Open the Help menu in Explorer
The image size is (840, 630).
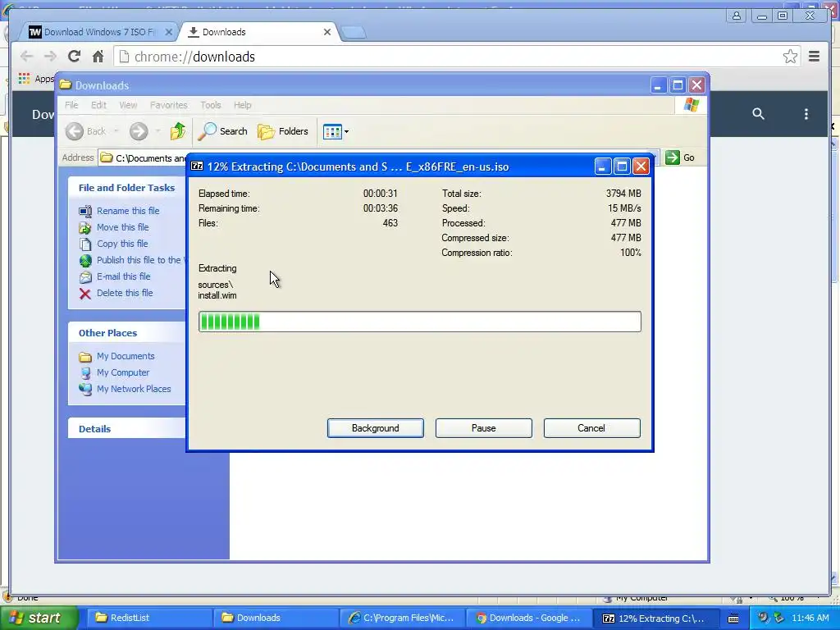coord(242,105)
